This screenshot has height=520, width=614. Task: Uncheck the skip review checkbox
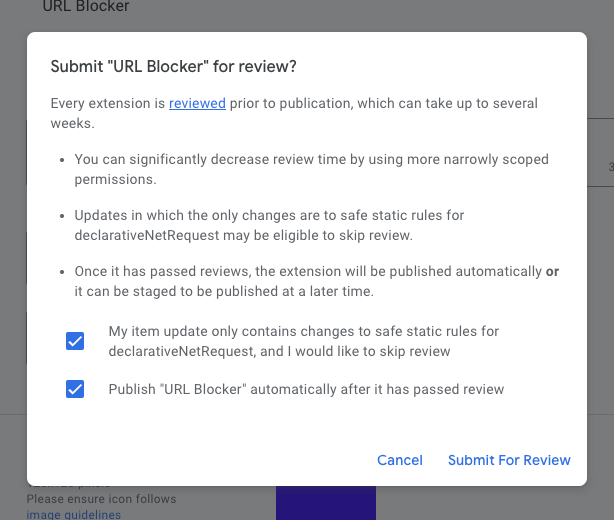(x=75, y=341)
